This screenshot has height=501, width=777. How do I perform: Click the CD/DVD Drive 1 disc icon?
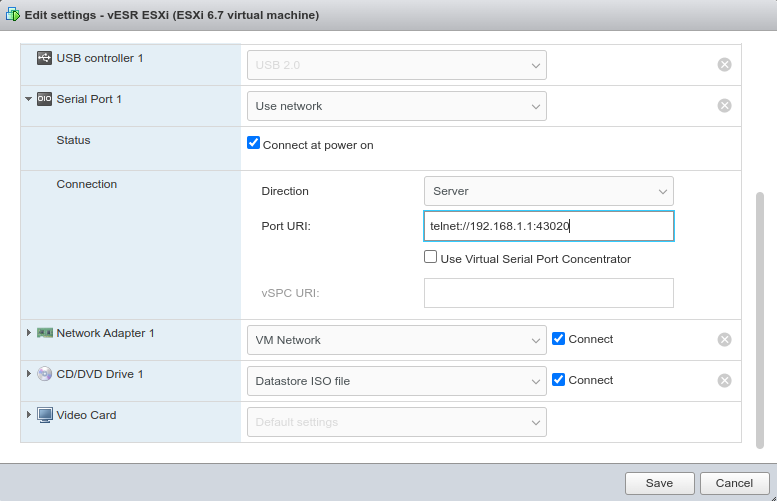44,374
